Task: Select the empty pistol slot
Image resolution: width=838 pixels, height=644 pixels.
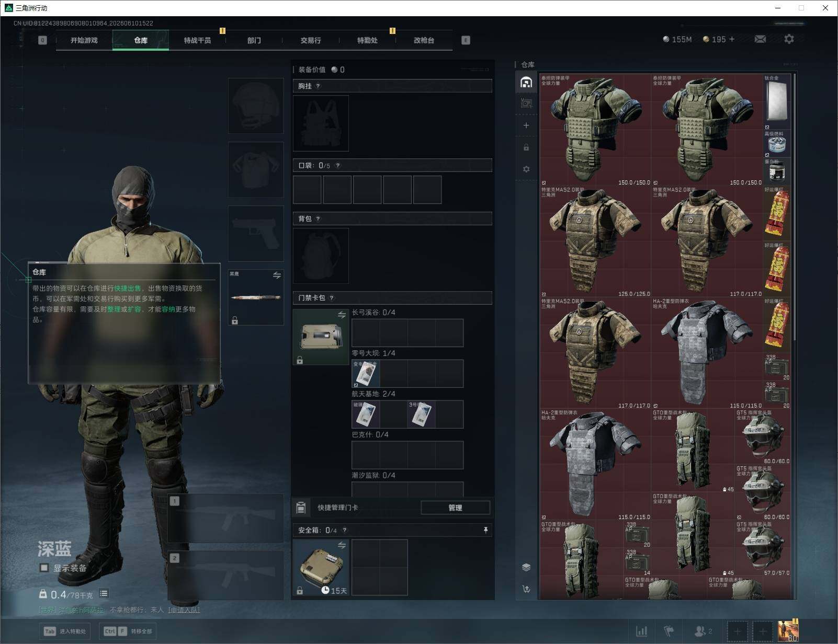Action: (256, 233)
